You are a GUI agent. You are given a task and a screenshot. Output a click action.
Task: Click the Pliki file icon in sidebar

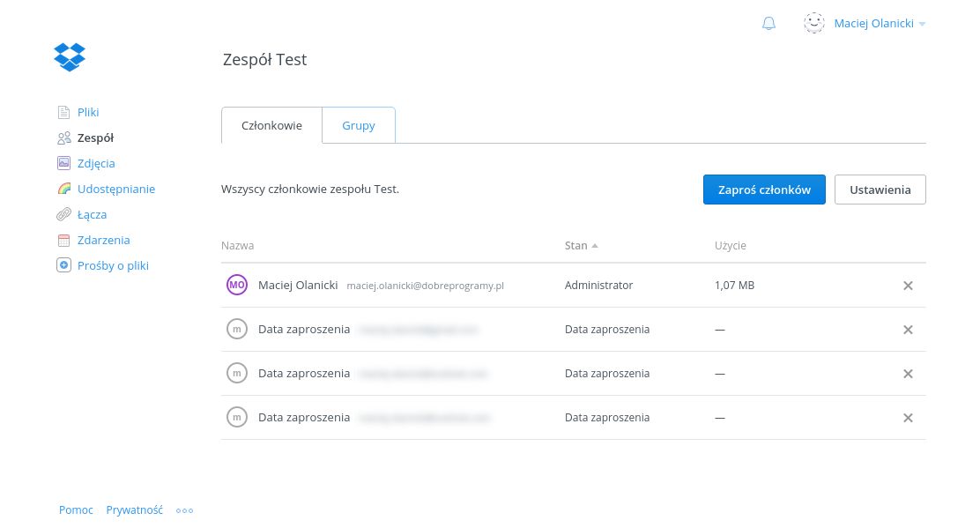pos(63,112)
